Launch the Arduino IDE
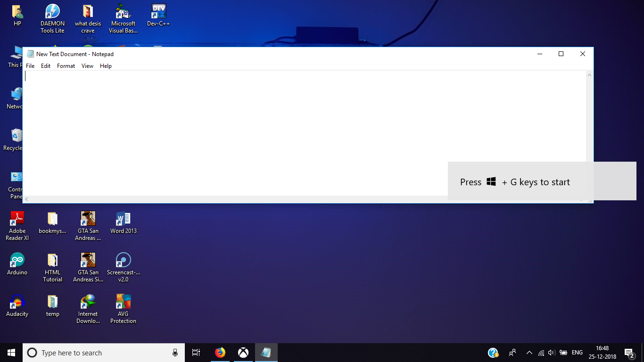Viewport: 644px width, 362px height. pyautogui.click(x=17, y=260)
